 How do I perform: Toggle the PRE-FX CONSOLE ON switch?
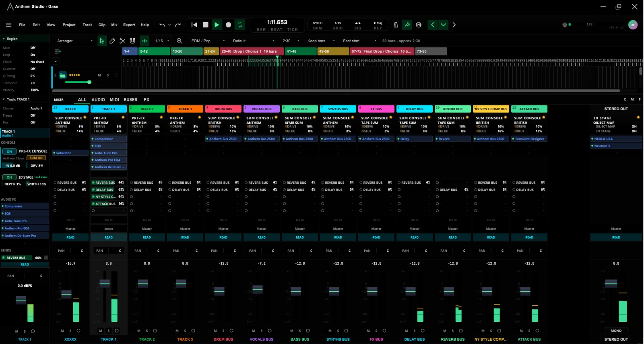[x=9, y=152]
